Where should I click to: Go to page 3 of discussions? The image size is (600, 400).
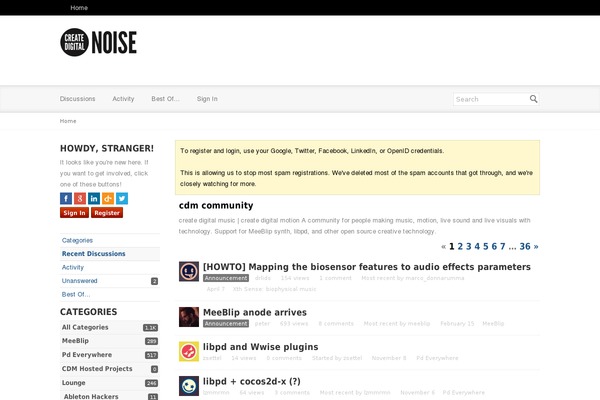coord(468,247)
